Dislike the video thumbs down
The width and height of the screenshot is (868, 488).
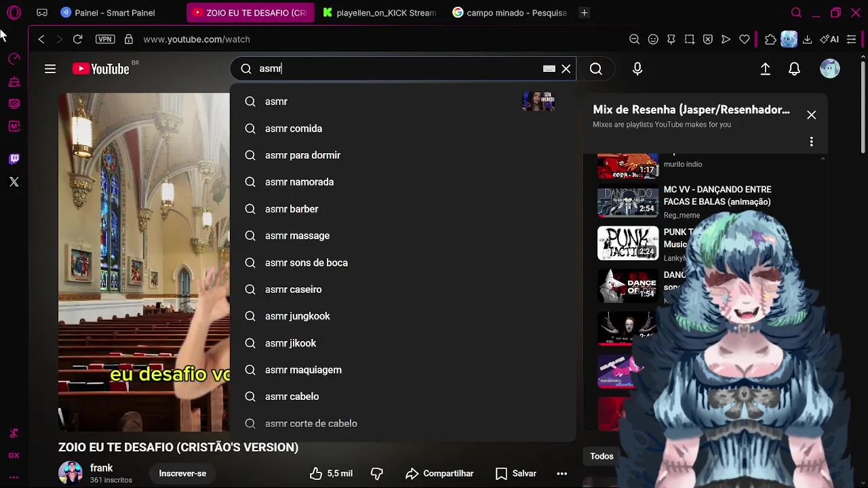pos(377,473)
